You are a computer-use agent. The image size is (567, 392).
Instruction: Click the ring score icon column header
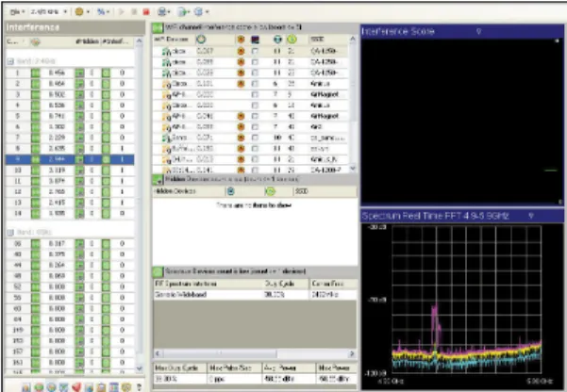pyautogui.click(x=201, y=40)
